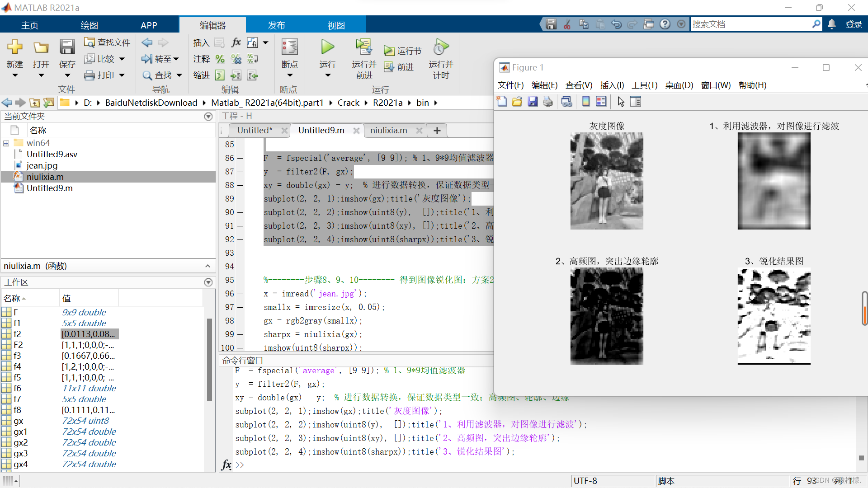Select the niulixia.m editor tab

388,131
